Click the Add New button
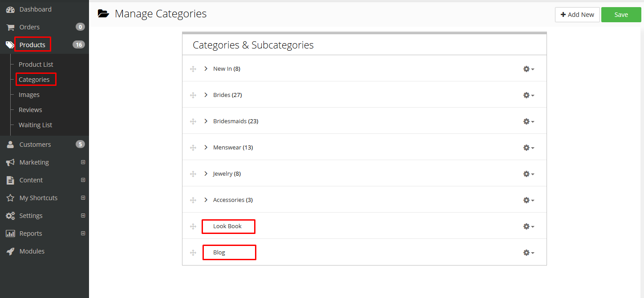644x298 pixels. point(577,15)
